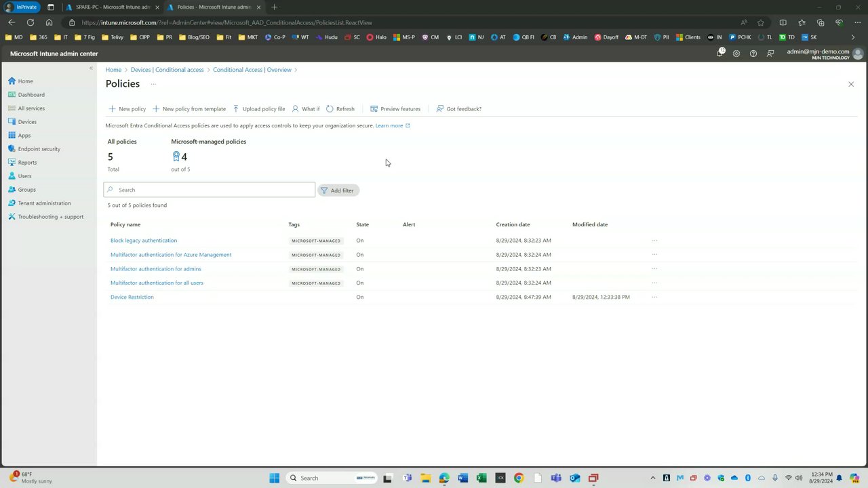The image size is (868, 488).
Task: Open Hudu bookmark in favorites bar
Action: coord(327,37)
